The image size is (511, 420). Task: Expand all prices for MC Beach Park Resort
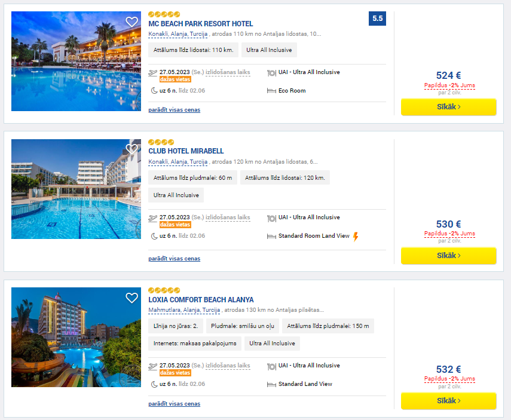pos(175,110)
